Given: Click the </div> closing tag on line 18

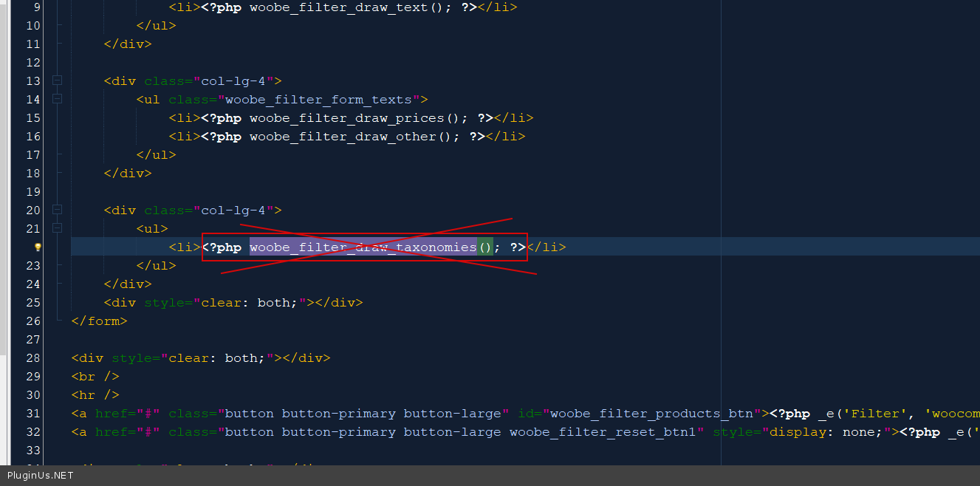Looking at the screenshot, I should [x=128, y=174].
